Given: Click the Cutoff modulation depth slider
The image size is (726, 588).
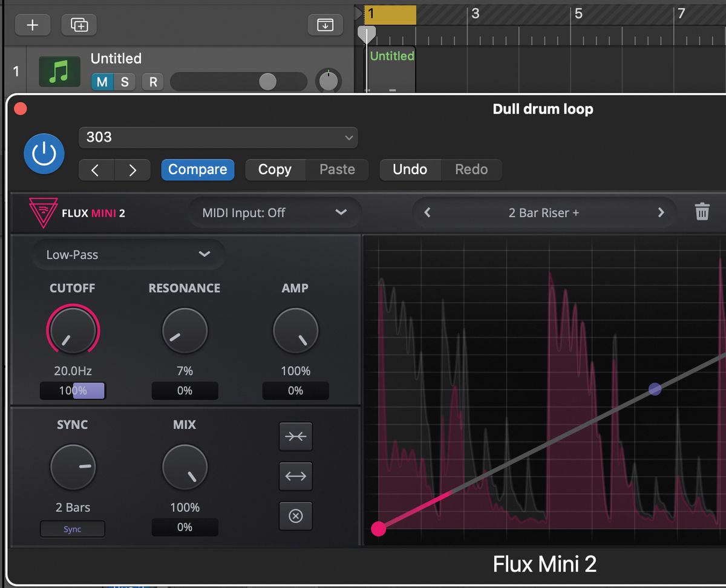Looking at the screenshot, I should click(72, 391).
